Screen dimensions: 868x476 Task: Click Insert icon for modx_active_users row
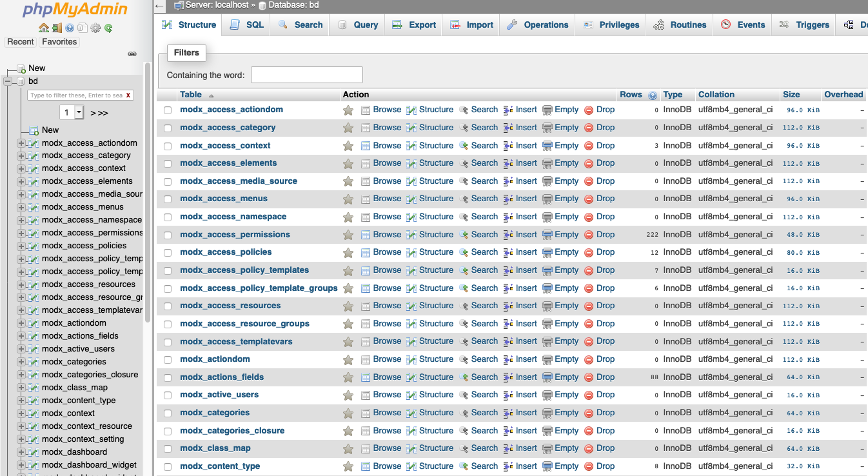(x=508, y=395)
